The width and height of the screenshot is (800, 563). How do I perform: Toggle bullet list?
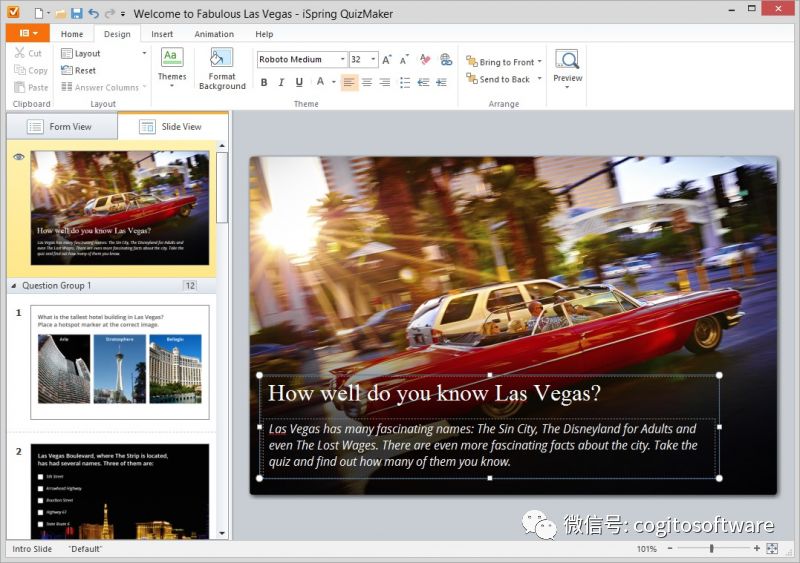tap(405, 82)
